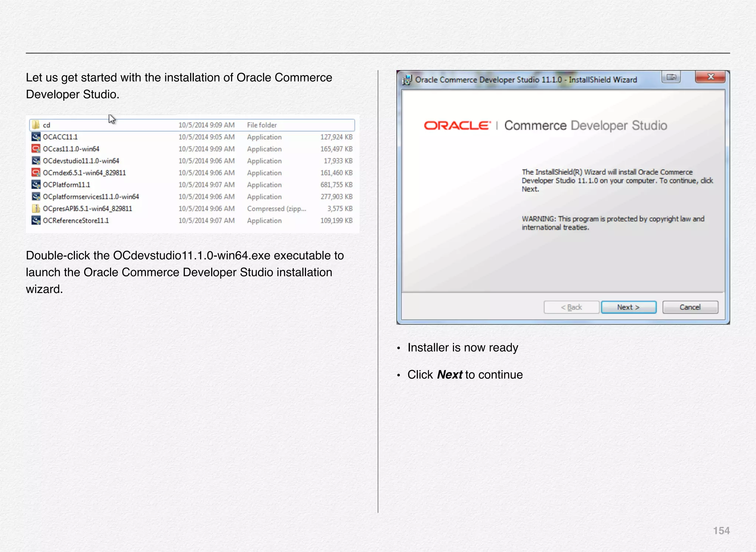Click the File folder type of cd
The width and height of the screenshot is (756, 552).
pos(262,125)
